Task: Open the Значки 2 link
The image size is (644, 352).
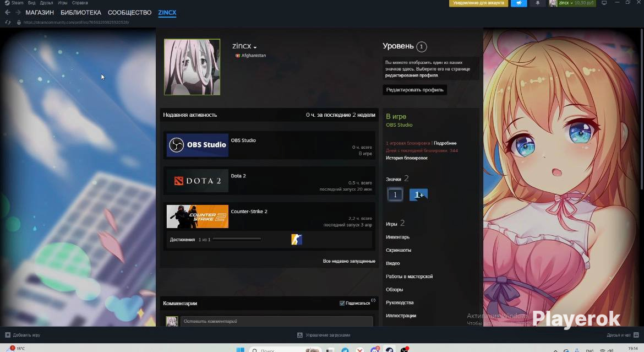Action: [x=397, y=178]
